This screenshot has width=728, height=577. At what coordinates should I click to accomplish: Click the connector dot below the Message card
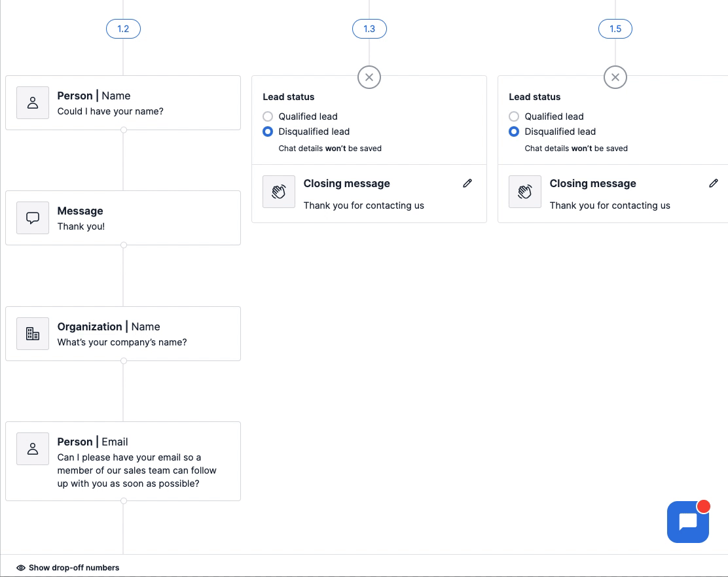click(x=123, y=245)
